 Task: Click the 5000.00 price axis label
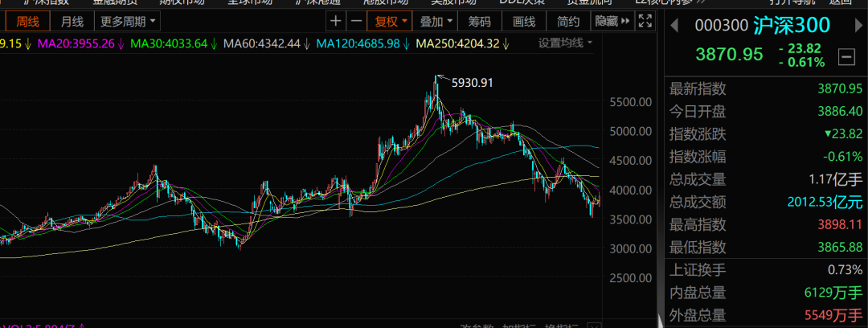[x=630, y=131]
